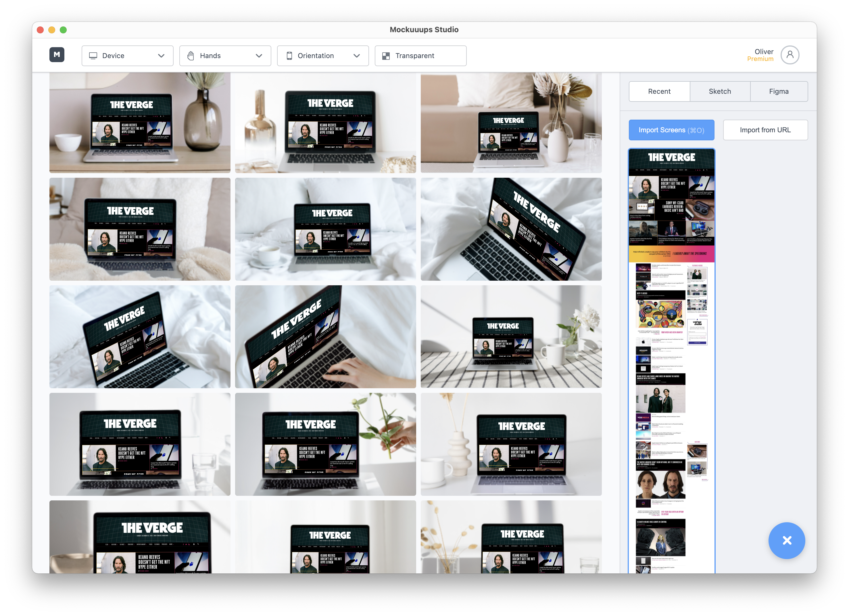The height and width of the screenshot is (616, 849).
Task: Click the hand icon in Hands filter
Action: [191, 56]
